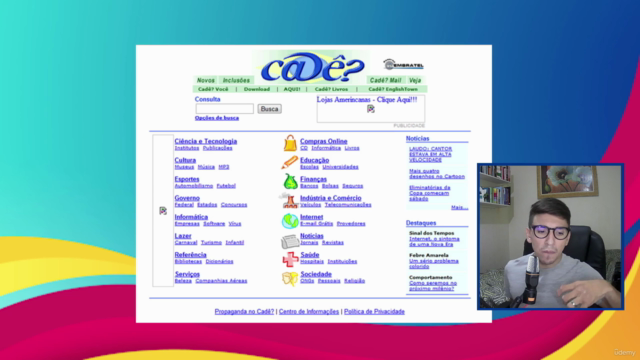The height and width of the screenshot is (360, 640).
Task: Click the Finanças money bag icon
Action: point(290,181)
